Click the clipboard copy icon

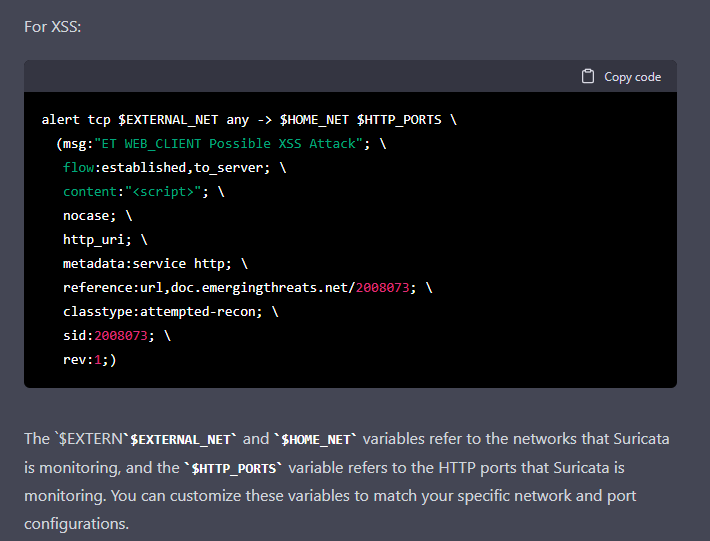click(588, 77)
